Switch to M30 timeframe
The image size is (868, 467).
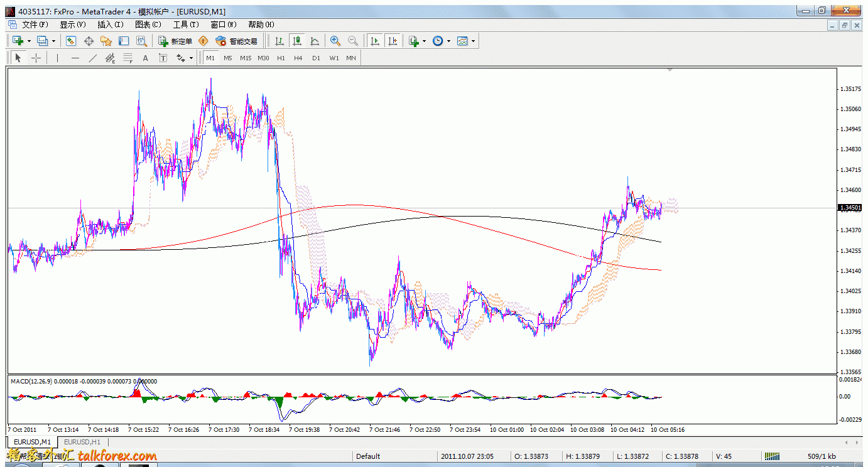pyautogui.click(x=263, y=58)
